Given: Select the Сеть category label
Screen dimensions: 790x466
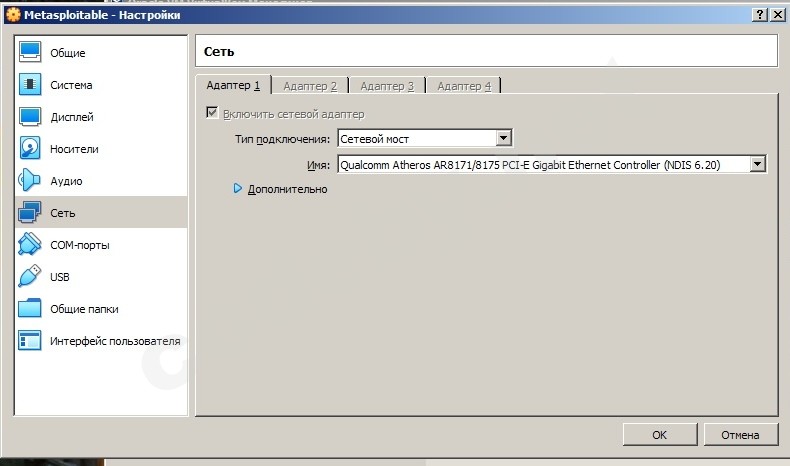Looking at the screenshot, I should (62, 213).
